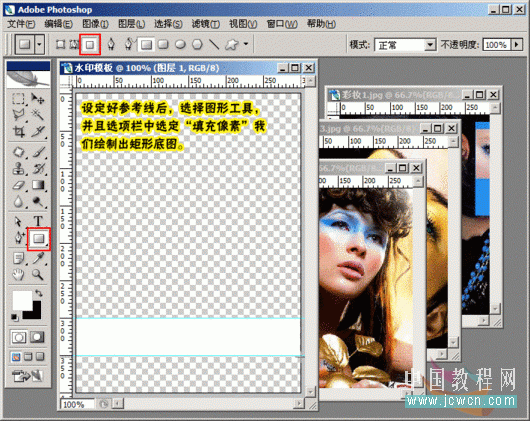
Task: Switch to Quick Mask mode
Action: click(37, 337)
